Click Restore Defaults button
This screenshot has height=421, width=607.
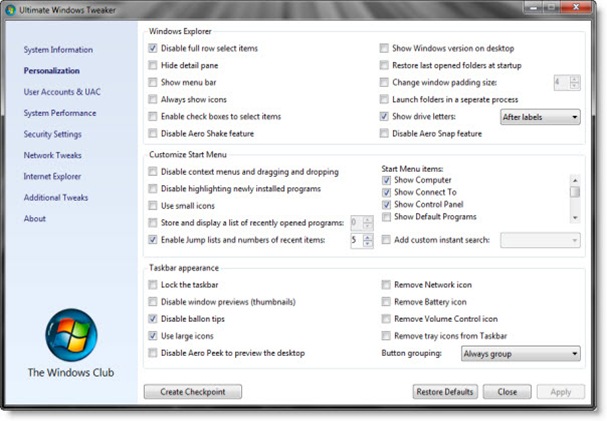coord(445,392)
